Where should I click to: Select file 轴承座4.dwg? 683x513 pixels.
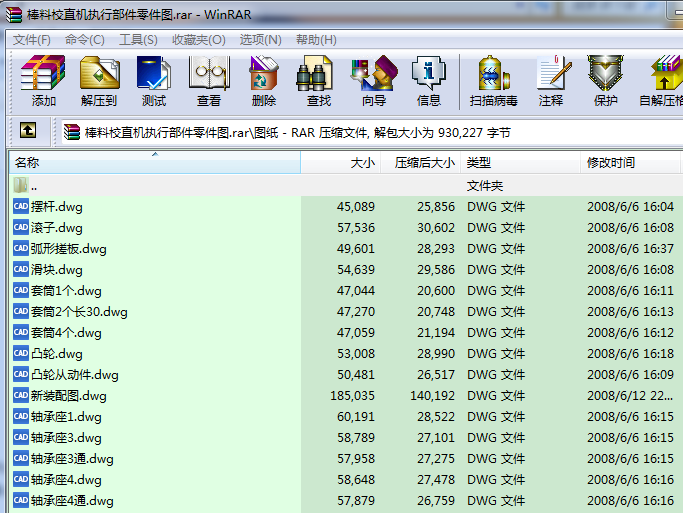coord(66,479)
